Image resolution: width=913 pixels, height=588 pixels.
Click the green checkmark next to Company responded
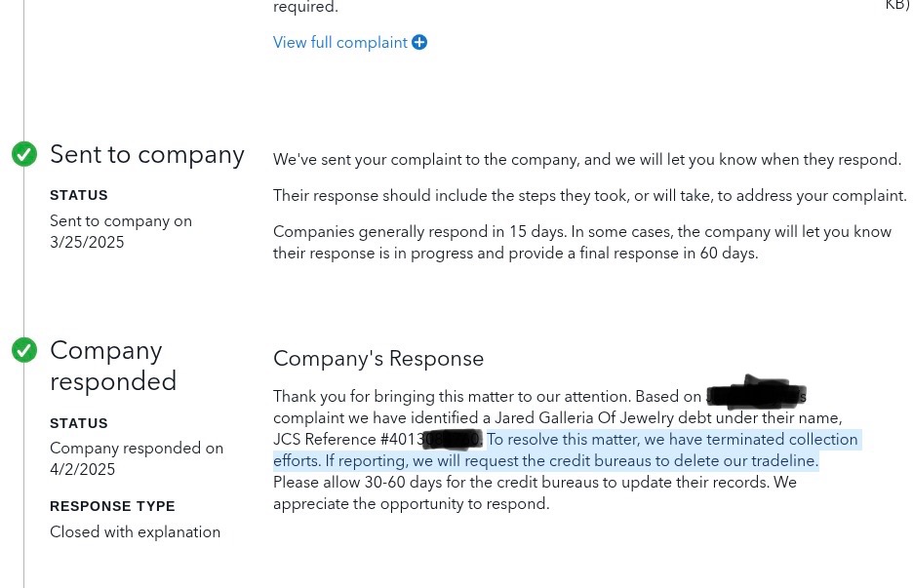[24, 350]
